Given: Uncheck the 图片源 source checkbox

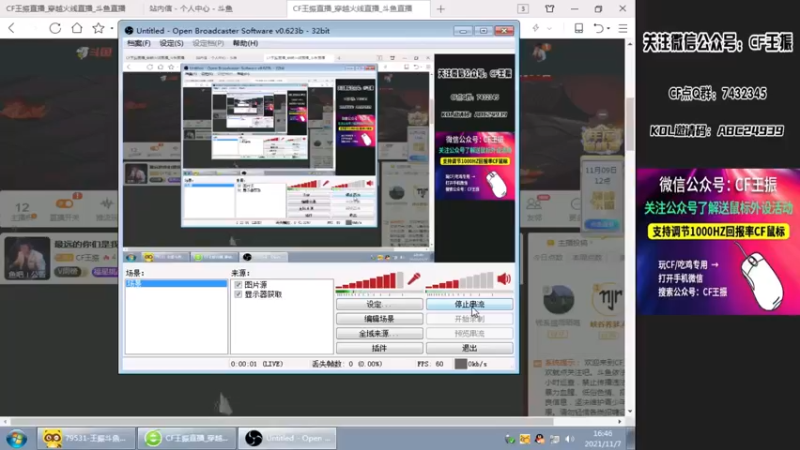Looking at the screenshot, I should [x=238, y=285].
